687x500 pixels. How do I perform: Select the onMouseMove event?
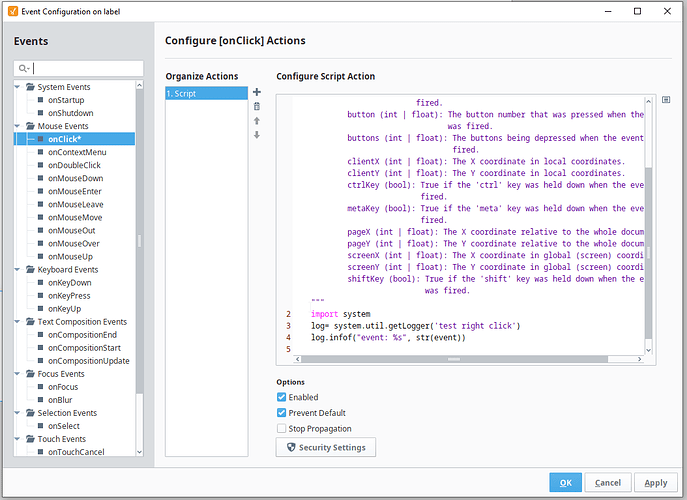pos(75,217)
